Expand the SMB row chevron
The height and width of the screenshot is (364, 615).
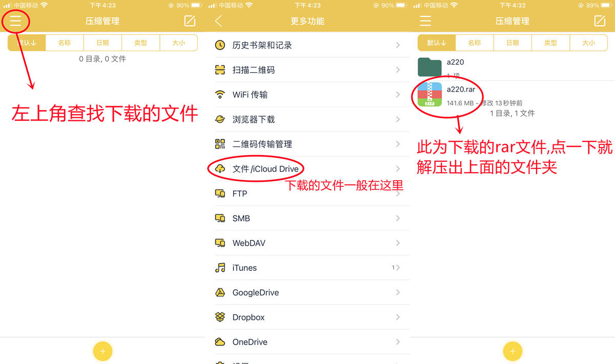coord(398,218)
